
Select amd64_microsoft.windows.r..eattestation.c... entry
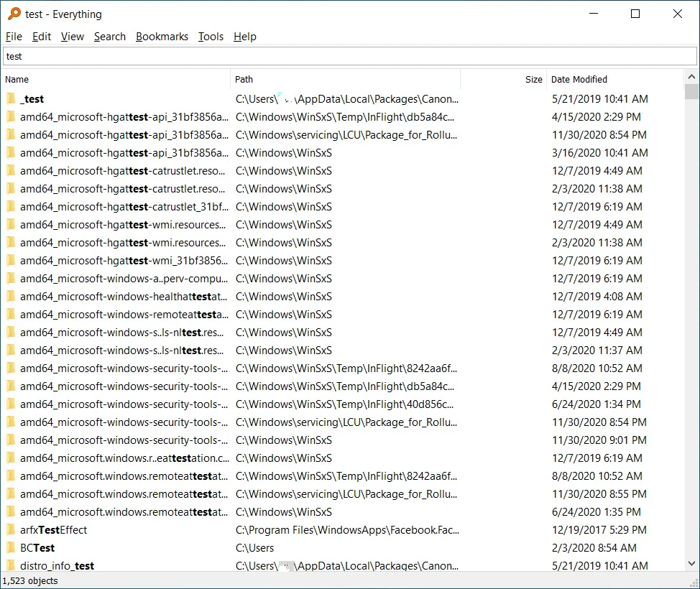coord(124,458)
